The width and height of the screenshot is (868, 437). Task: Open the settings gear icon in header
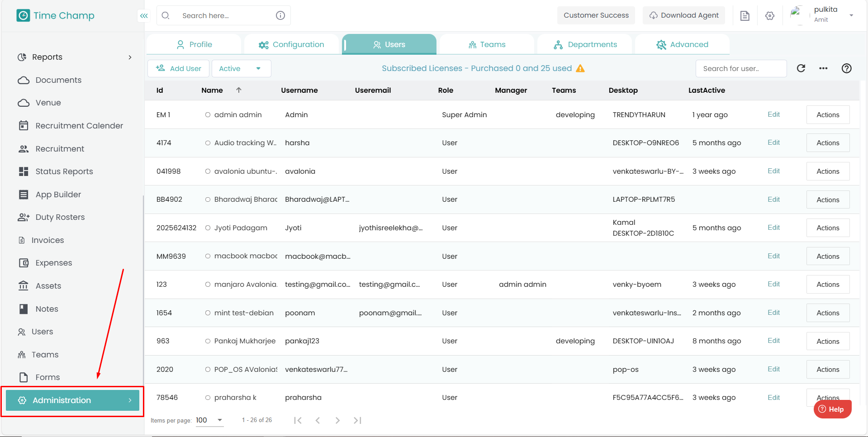[769, 16]
